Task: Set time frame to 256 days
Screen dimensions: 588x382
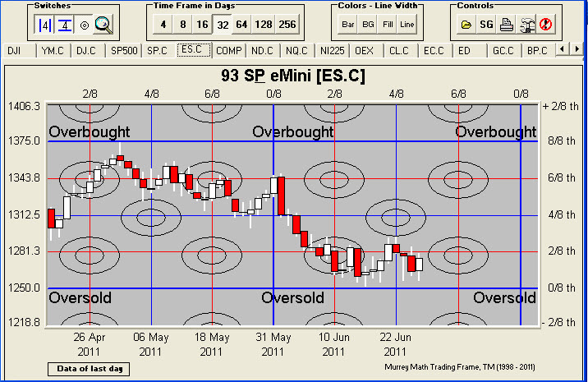Action: (x=287, y=25)
